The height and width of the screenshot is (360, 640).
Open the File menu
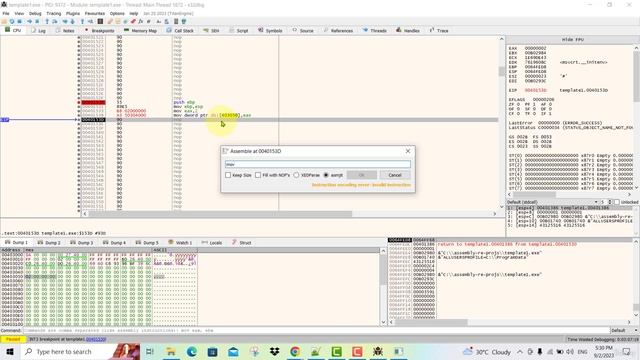[6, 13]
